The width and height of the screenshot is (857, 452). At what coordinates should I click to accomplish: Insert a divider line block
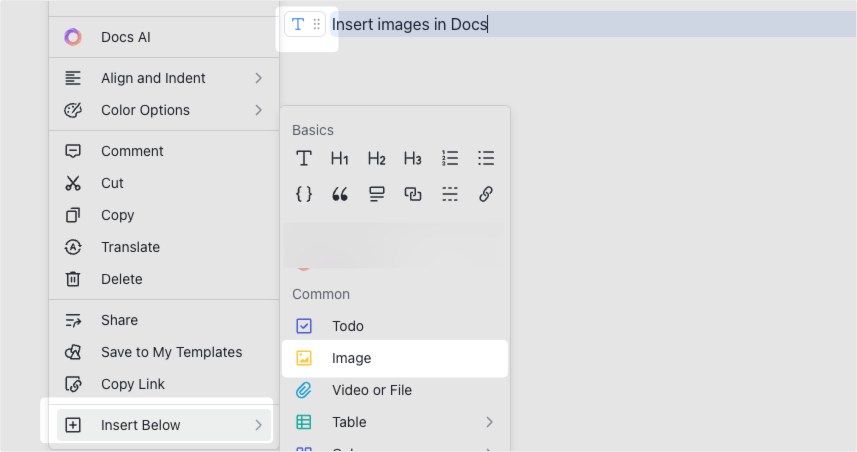[450, 194]
